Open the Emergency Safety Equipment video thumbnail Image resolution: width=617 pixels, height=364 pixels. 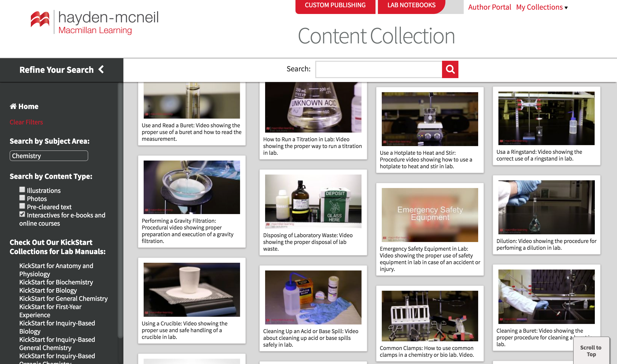[x=430, y=215]
